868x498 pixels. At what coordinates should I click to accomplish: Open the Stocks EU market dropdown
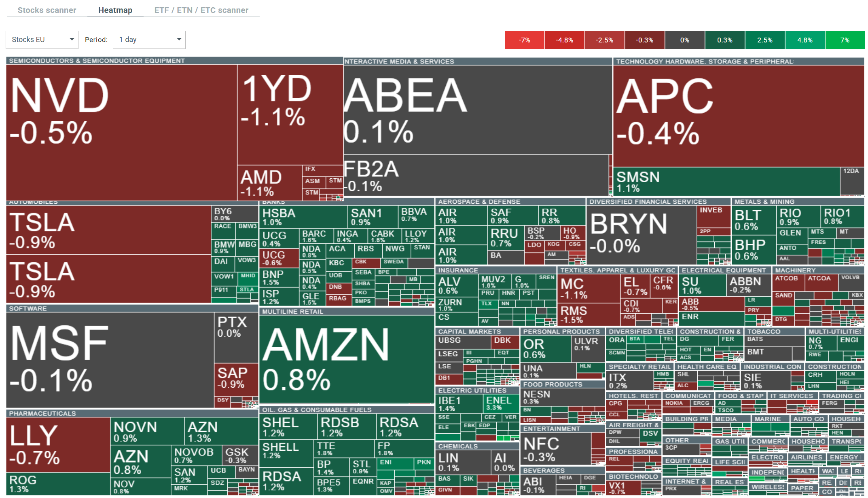42,40
